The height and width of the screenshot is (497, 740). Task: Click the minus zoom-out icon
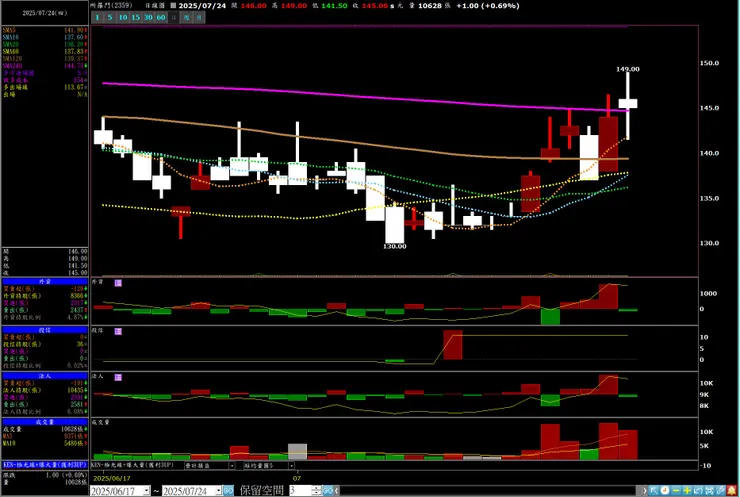pos(676,491)
